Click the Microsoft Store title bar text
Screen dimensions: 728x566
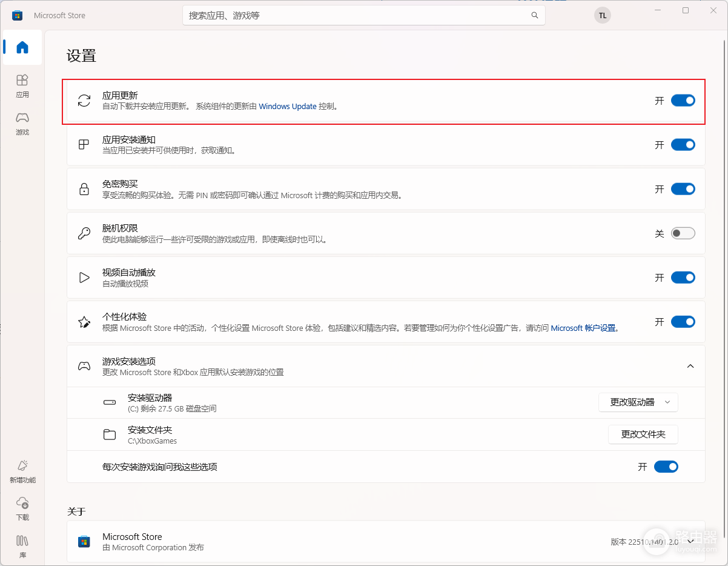[59, 16]
